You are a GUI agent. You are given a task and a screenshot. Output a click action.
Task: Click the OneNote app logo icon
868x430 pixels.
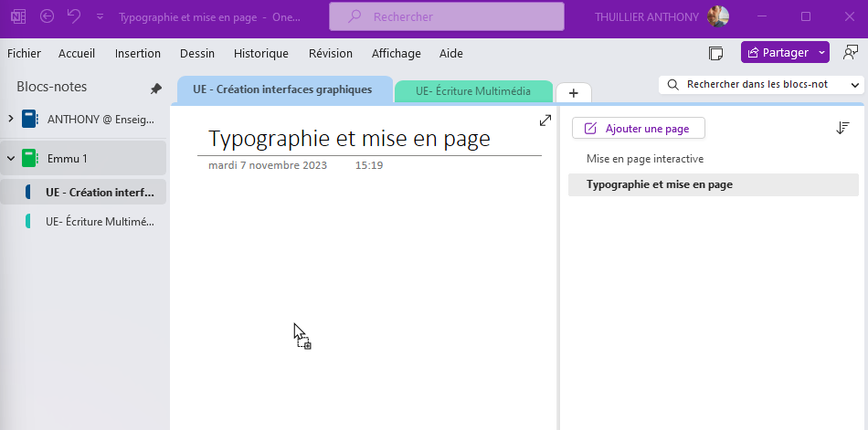tap(19, 16)
